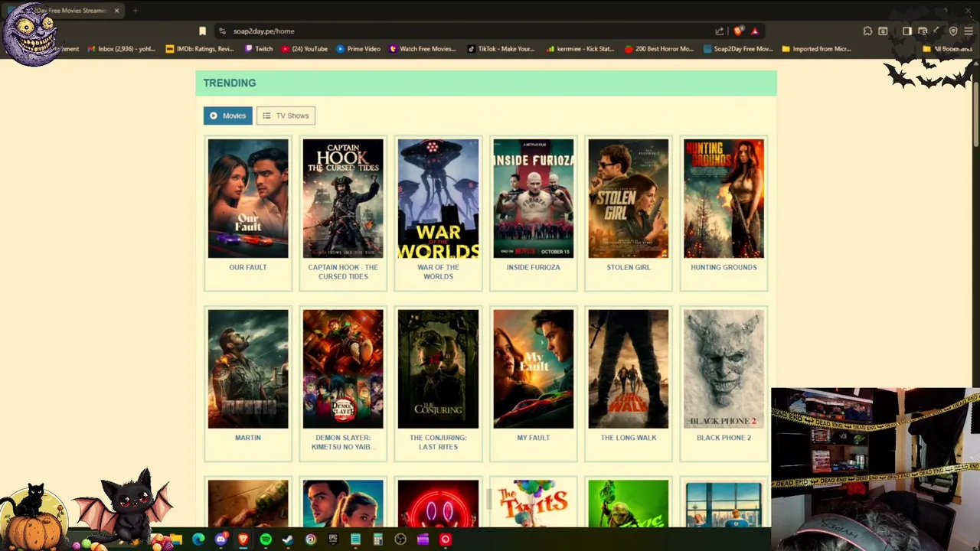Open Spotify from the taskbar
The height and width of the screenshot is (551, 980).
(266, 540)
